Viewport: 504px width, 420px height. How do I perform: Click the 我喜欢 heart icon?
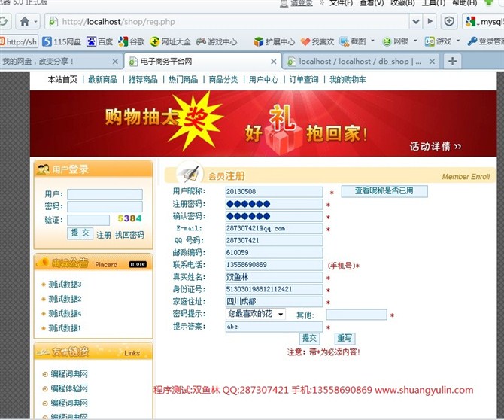point(305,41)
